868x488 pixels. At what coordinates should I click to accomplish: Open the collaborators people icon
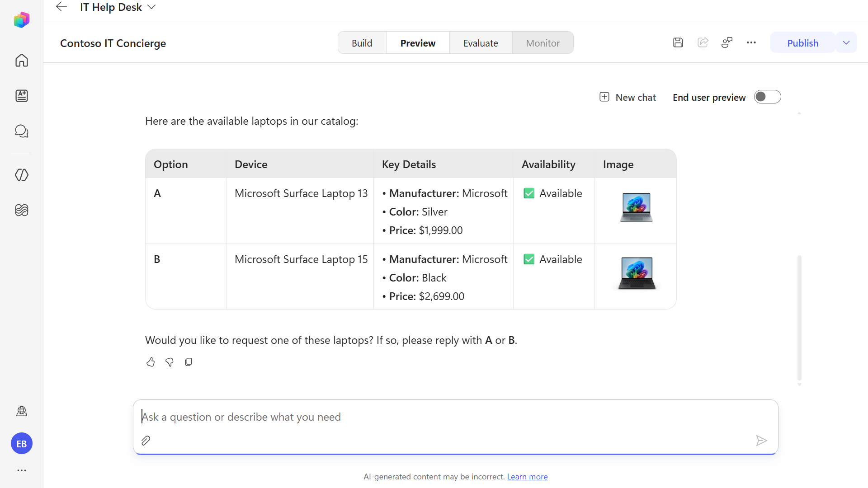[727, 42]
